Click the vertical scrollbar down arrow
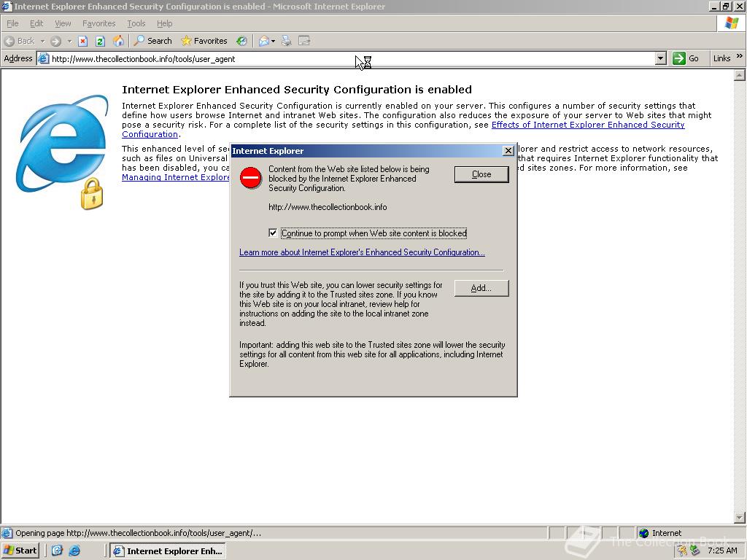The image size is (747, 560). coord(740,518)
